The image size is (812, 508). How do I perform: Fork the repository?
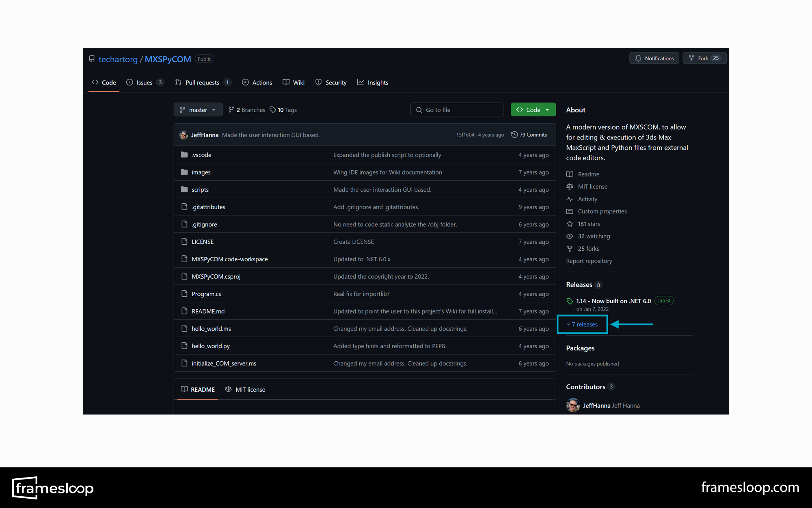pyautogui.click(x=704, y=58)
